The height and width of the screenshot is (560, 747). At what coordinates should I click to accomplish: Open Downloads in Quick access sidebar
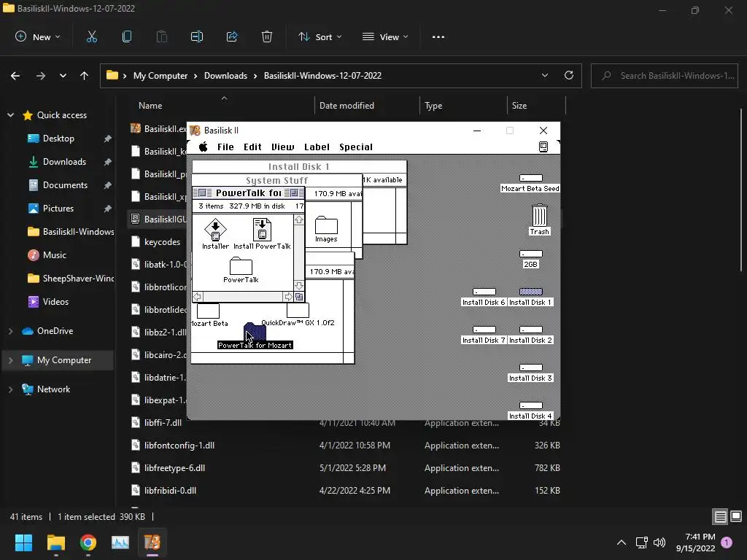[64, 162]
